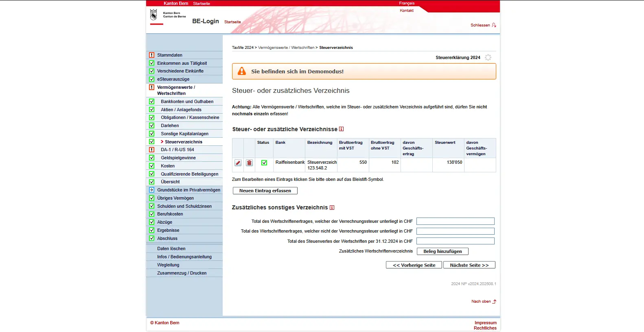This screenshot has width=644, height=332.
Task: Click green checkmark beside Einkommen aus Tätigkeit
Action: pyautogui.click(x=152, y=63)
